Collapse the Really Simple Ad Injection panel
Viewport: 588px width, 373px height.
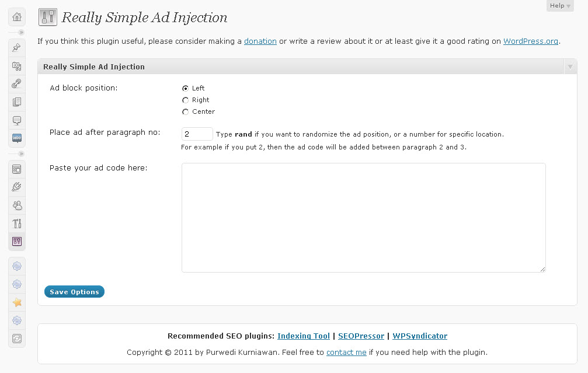pyautogui.click(x=570, y=67)
